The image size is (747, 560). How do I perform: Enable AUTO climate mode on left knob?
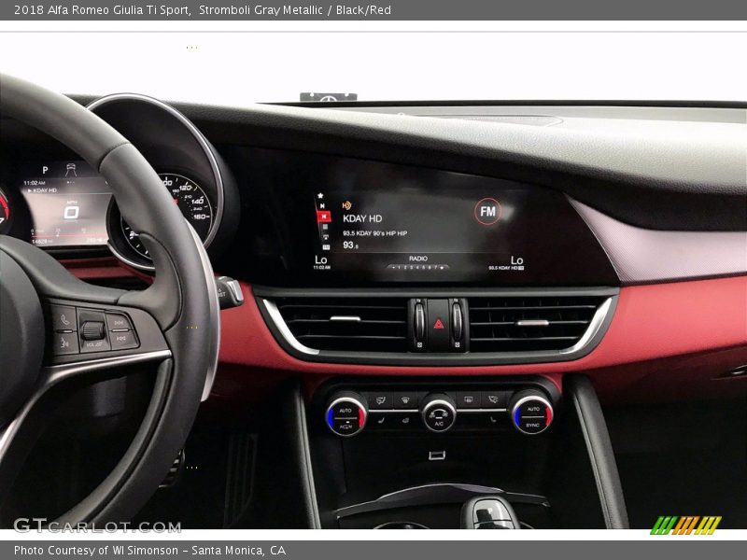pos(345,411)
